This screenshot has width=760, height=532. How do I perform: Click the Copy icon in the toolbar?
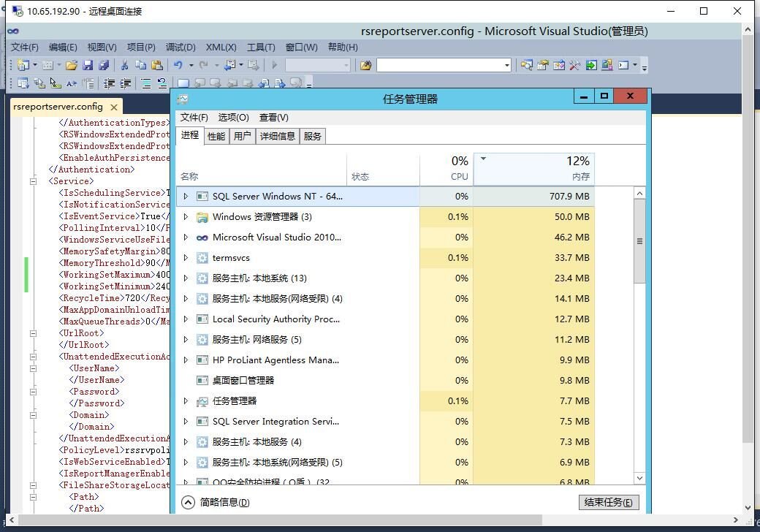[x=142, y=64]
